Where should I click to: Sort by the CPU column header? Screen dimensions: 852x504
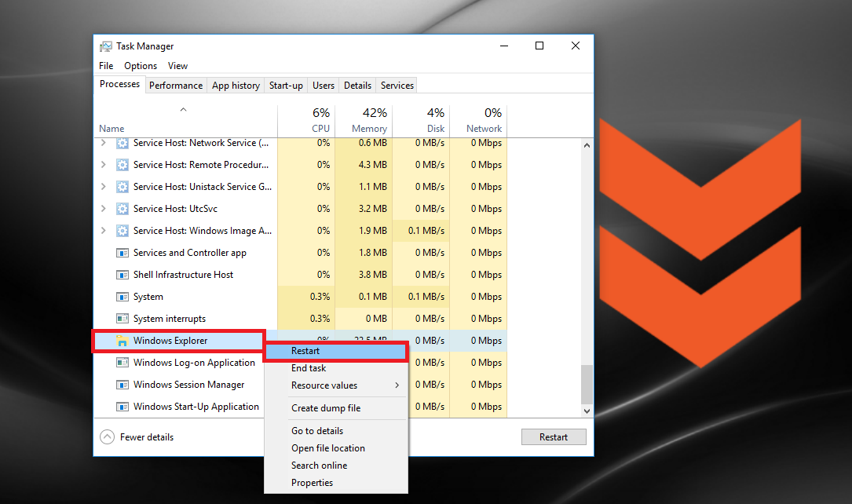pos(306,121)
